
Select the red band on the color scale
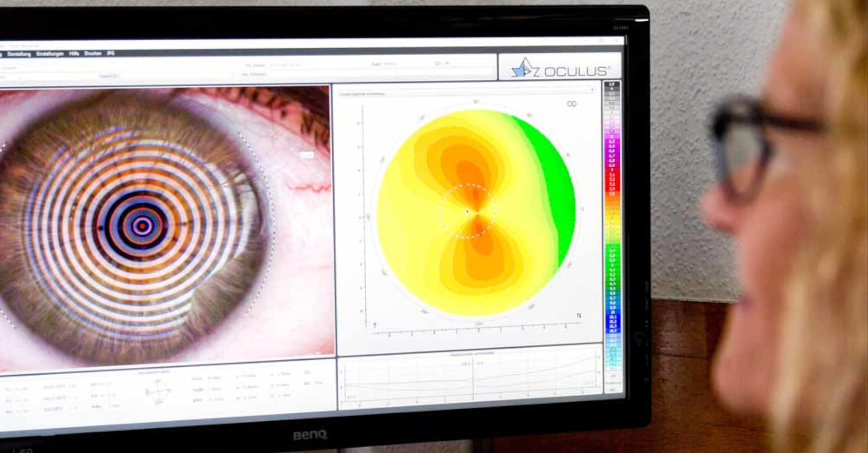[x=612, y=180]
